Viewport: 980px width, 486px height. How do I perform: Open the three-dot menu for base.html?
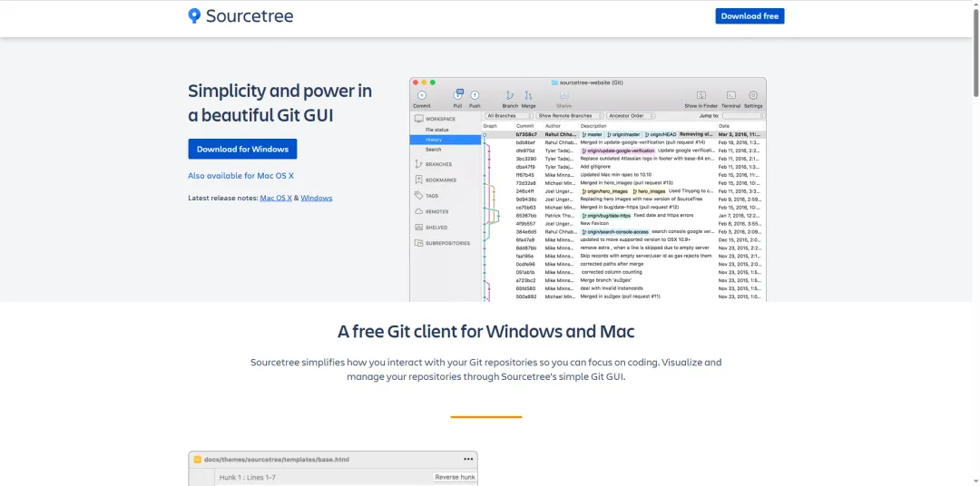coord(468,459)
